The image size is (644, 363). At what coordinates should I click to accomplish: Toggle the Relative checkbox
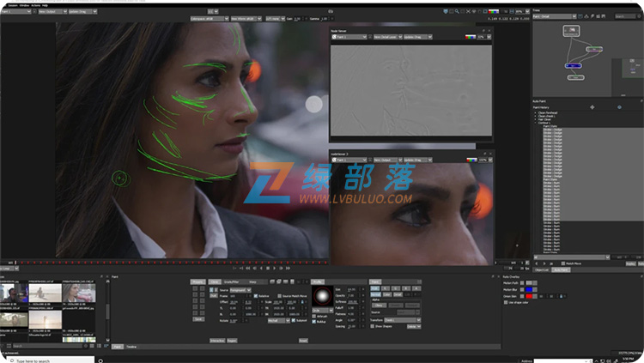click(x=256, y=296)
